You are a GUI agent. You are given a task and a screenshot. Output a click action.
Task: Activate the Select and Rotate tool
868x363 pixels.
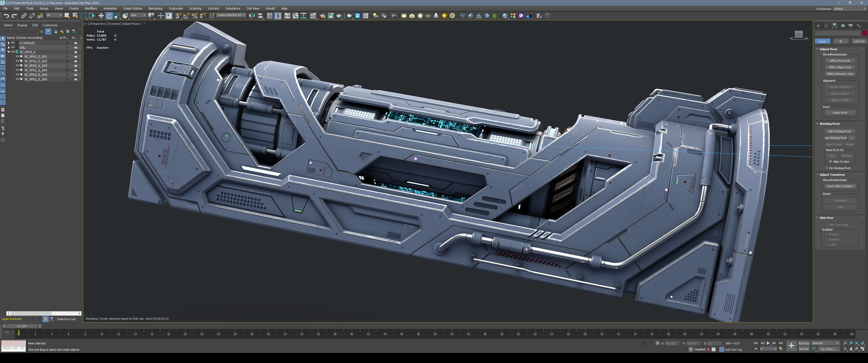[x=109, y=16]
